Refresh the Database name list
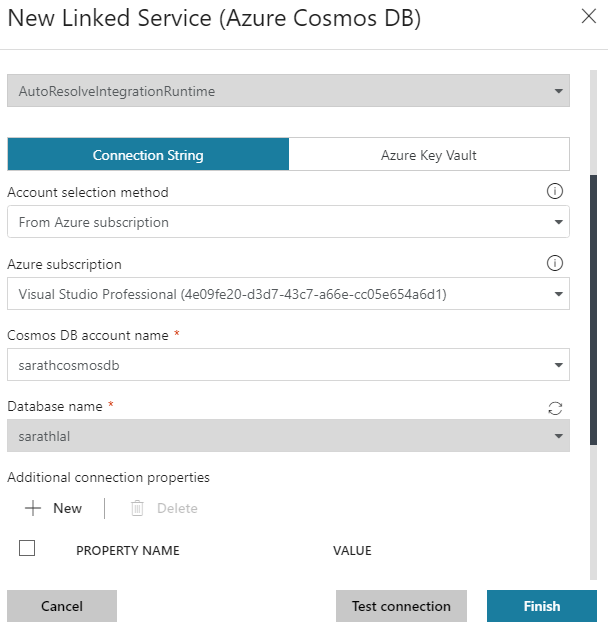 tap(556, 408)
